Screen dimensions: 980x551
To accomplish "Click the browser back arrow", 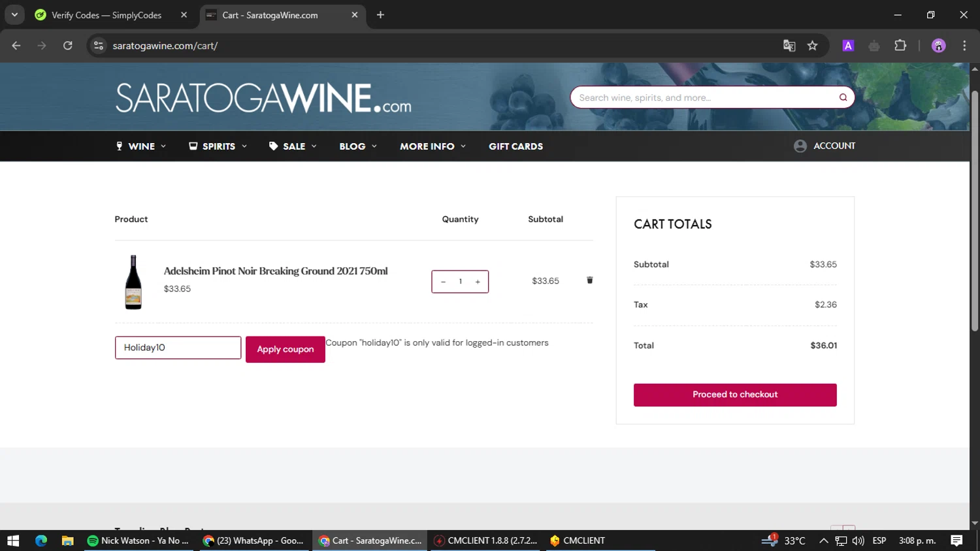I will (x=16, y=46).
